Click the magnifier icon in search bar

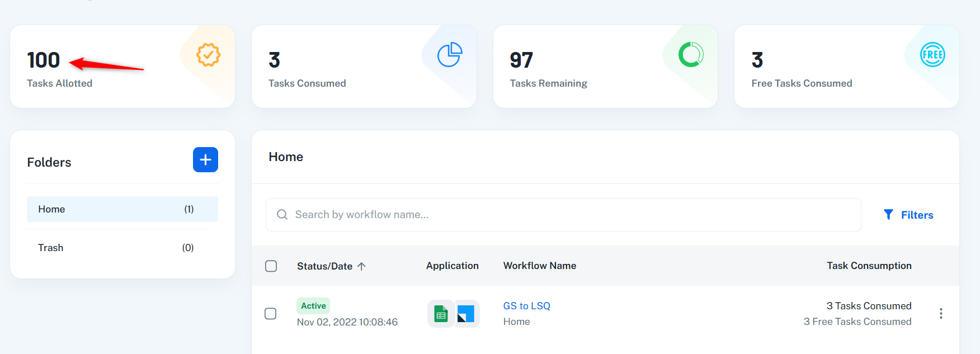pyautogui.click(x=282, y=215)
